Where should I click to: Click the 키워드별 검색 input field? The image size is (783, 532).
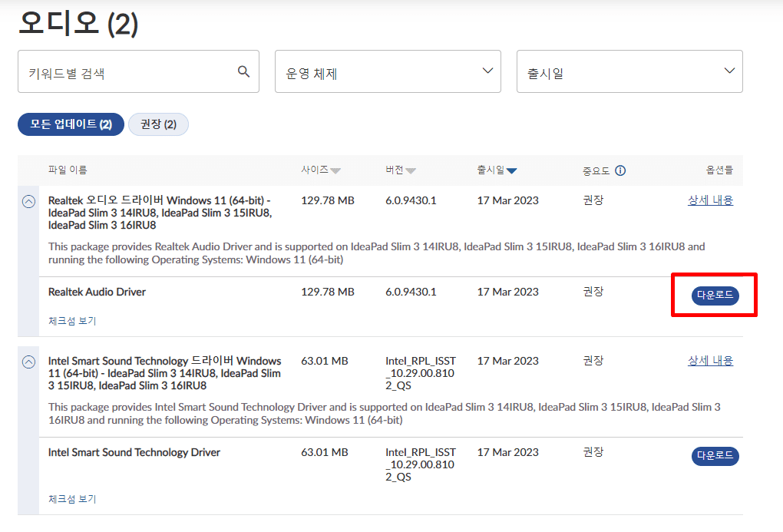(x=138, y=71)
